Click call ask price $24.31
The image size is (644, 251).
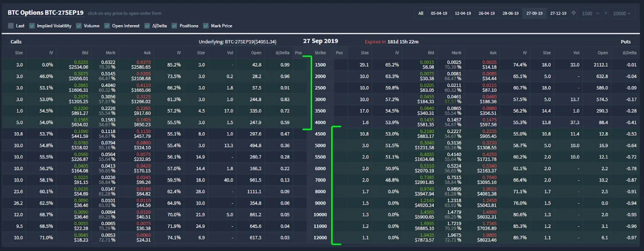pyautogui.click(x=143, y=240)
